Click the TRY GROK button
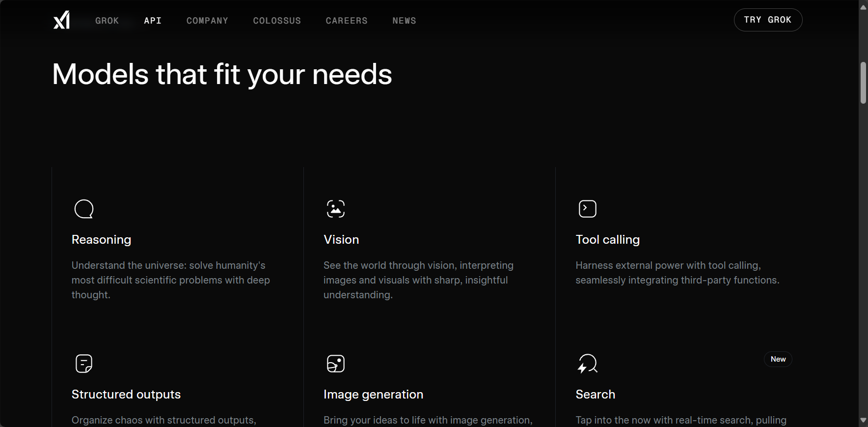The image size is (868, 427). (x=768, y=20)
